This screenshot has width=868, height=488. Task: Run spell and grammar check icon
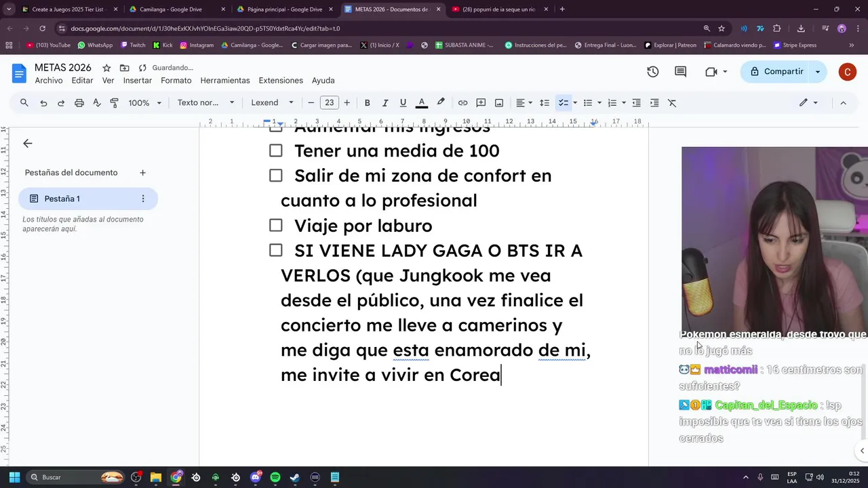[97, 103]
